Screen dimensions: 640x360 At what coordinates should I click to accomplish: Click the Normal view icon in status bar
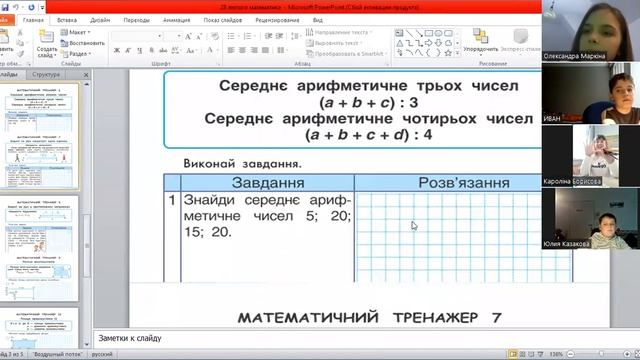point(513,354)
